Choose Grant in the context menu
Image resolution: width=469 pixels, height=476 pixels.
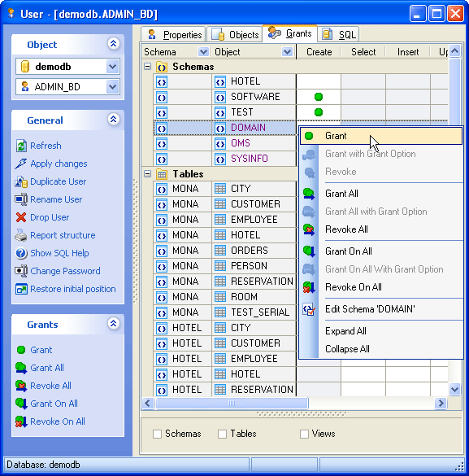381,136
